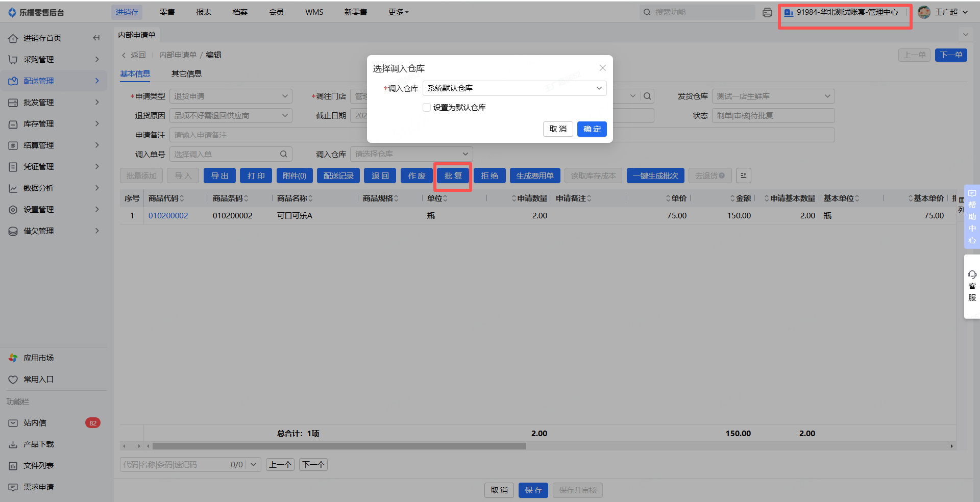
Task: Switch to the 零售 top menu
Action: click(167, 12)
